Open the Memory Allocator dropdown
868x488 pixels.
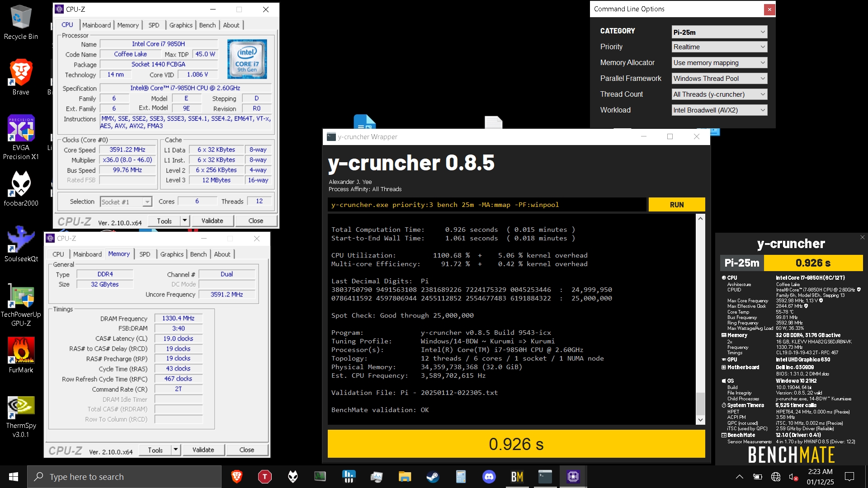[719, 63]
